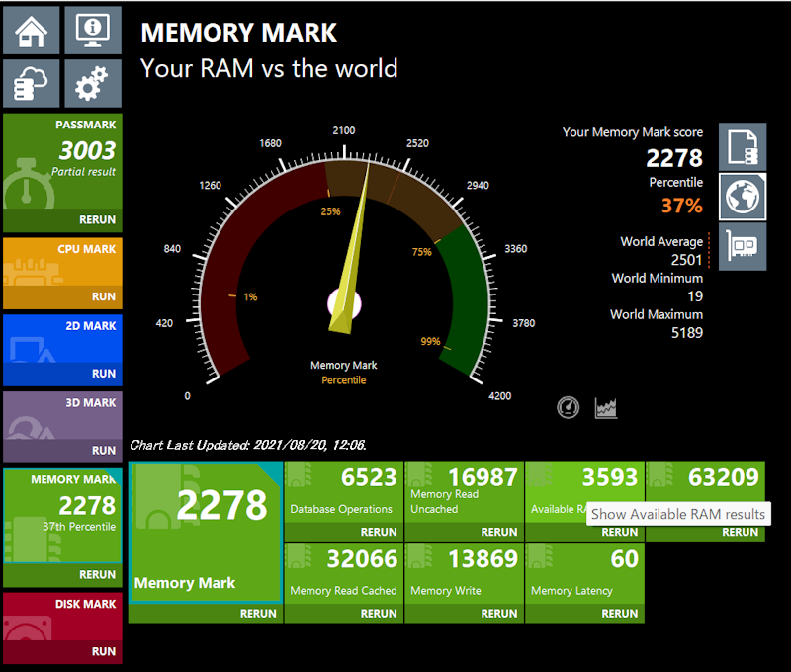Rerun Memory Mark in the sidebar
The width and height of the screenshot is (791, 672).
[x=62, y=575]
